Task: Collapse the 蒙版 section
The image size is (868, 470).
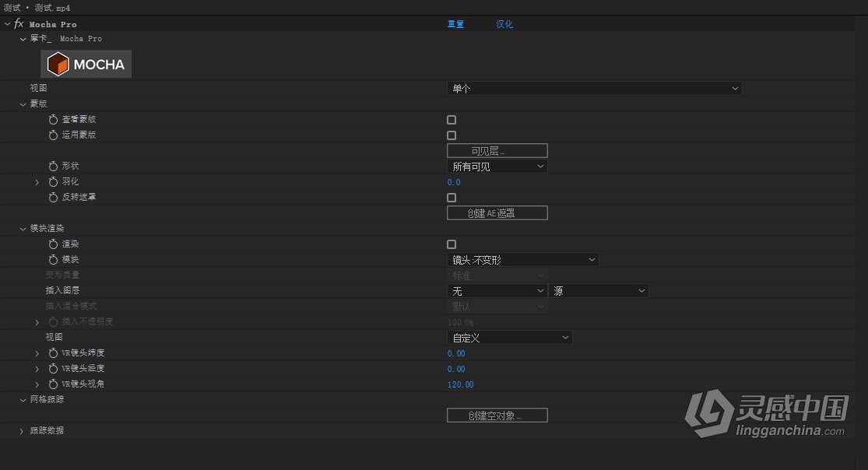Action: coord(23,104)
